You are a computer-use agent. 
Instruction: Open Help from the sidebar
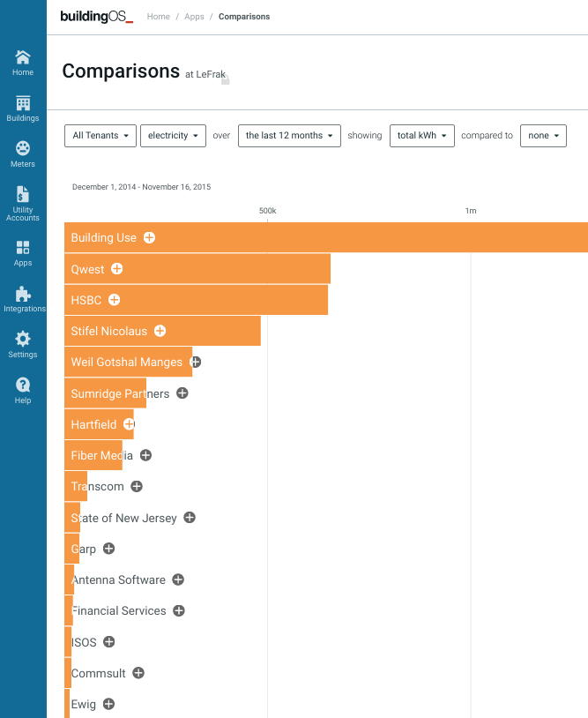pyautogui.click(x=23, y=391)
